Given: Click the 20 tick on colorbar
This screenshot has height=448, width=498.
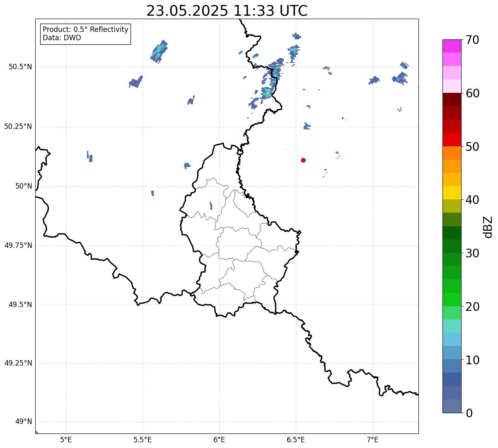Looking at the screenshot, I should tap(472, 307).
